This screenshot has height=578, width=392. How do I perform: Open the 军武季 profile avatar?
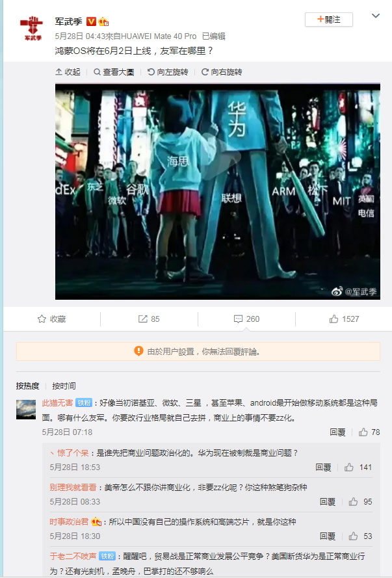coord(32,29)
